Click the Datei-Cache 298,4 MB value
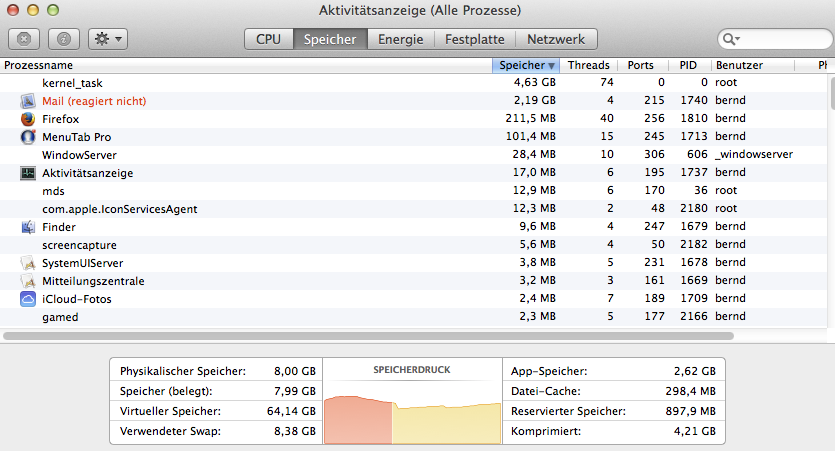 691,391
